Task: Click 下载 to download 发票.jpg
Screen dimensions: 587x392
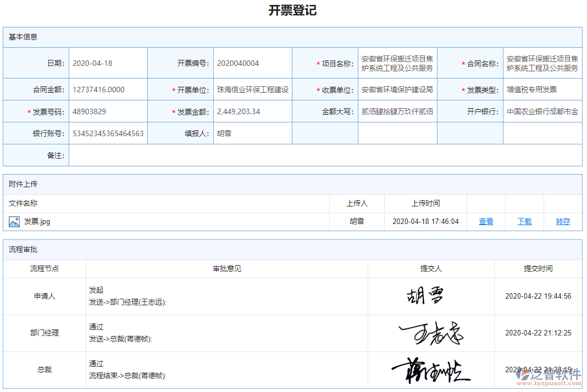Action: [x=524, y=221]
